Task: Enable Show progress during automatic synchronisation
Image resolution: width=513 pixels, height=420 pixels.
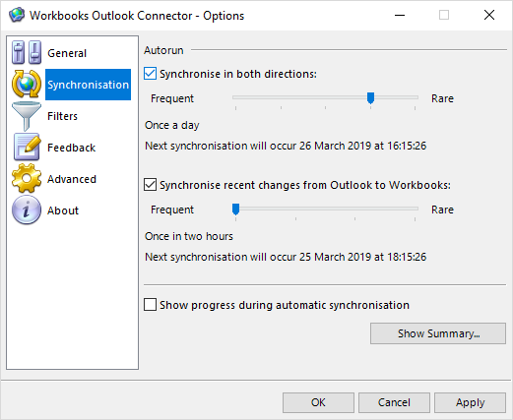Action: coord(150,305)
